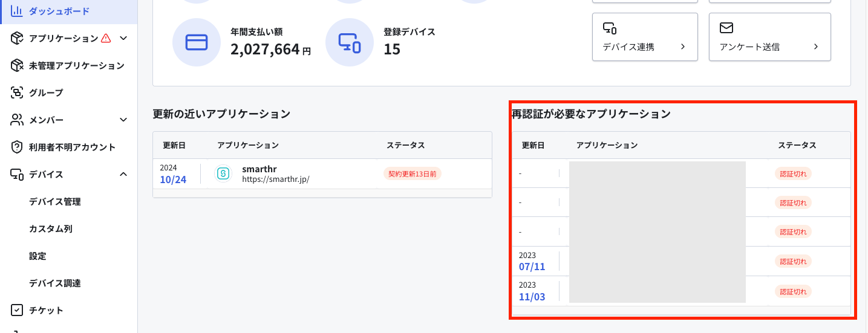Click the 07/11 renewal date
Viewport: 868px width, 333px height.
point(532,267)
